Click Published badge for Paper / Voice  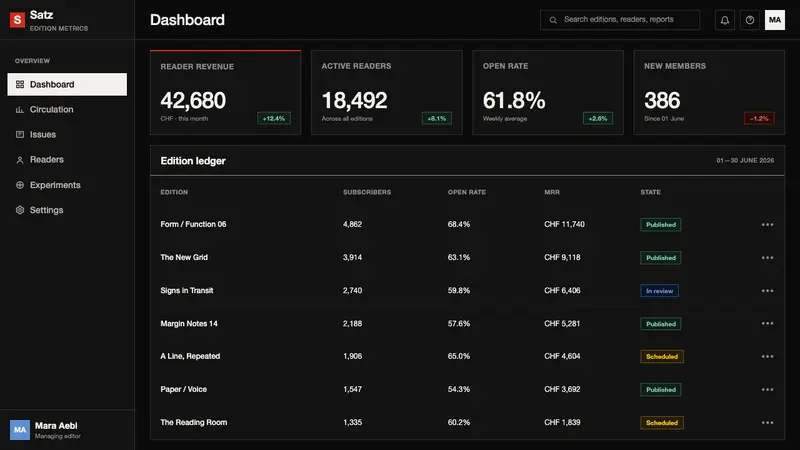pos(661,389)
